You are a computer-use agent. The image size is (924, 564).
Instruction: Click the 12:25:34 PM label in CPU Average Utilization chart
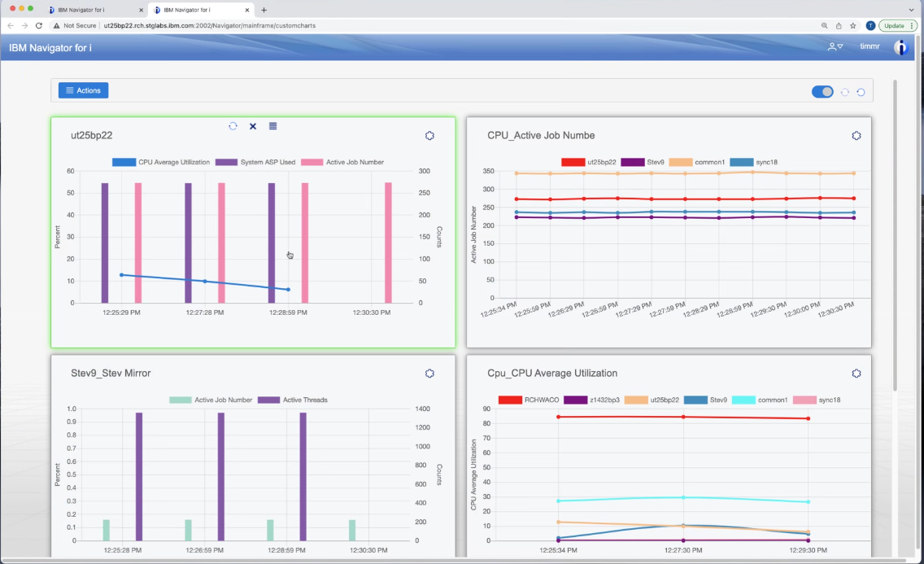558,550
